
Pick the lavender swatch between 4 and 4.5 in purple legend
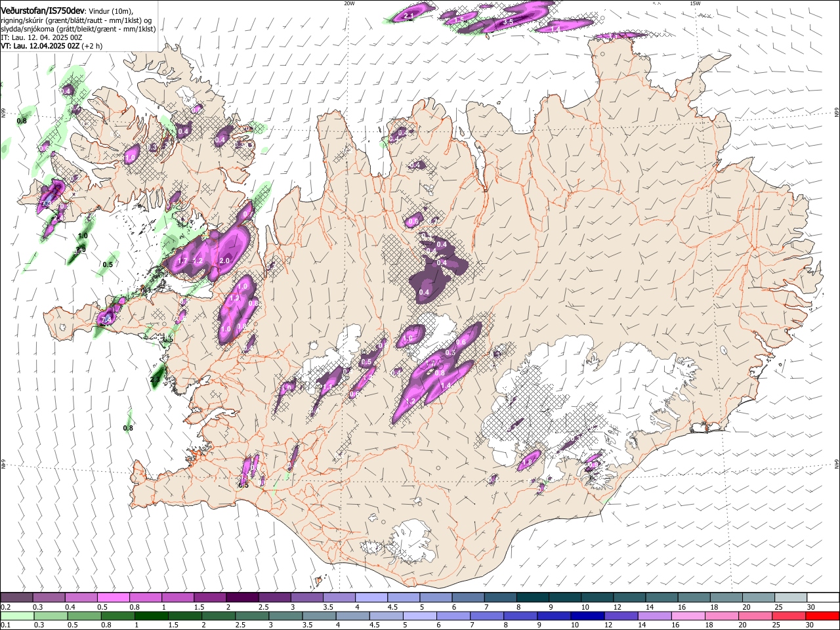point(371,598)
